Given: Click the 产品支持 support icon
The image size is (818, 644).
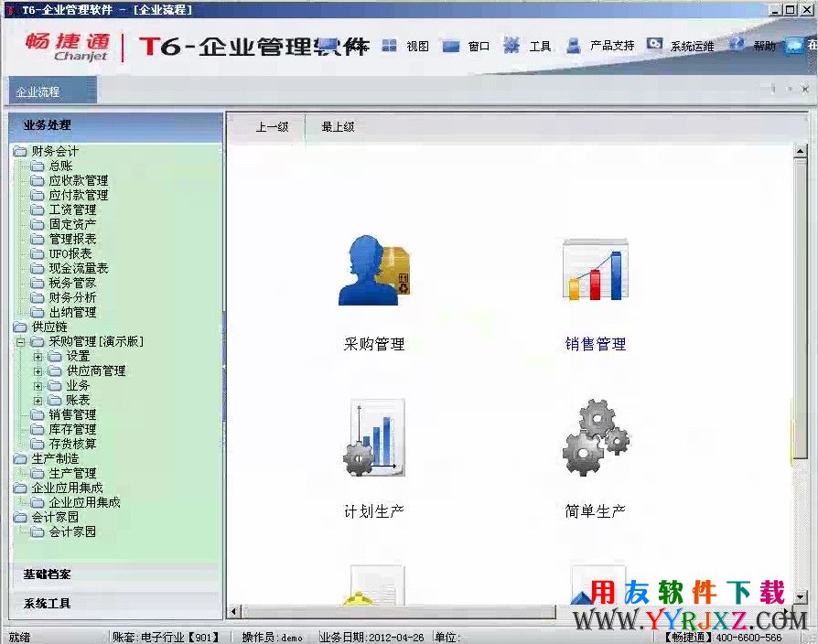Looking at the screenshot, I should pos(574,46).
